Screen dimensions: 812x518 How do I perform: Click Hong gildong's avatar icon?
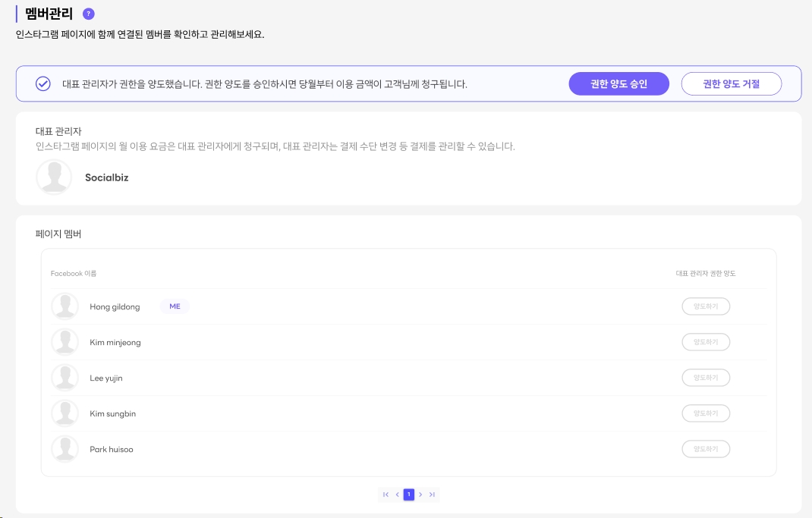pyautogui.click(x=65, y=306)
